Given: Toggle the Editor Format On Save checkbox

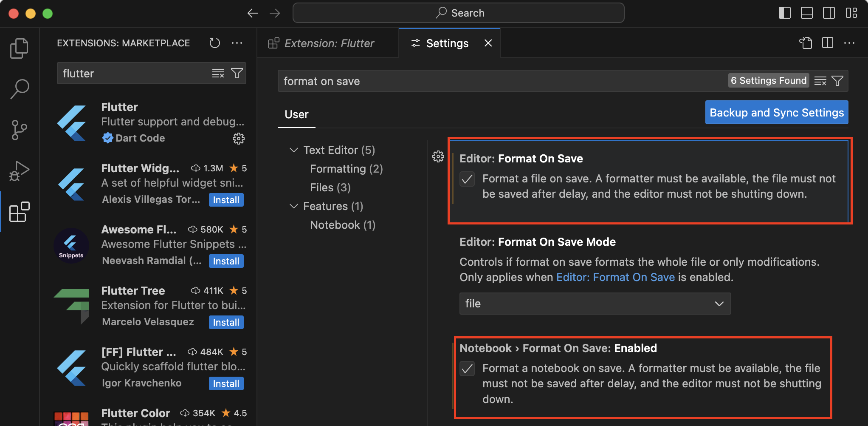Looking at the screenshot, I should 467,179.
